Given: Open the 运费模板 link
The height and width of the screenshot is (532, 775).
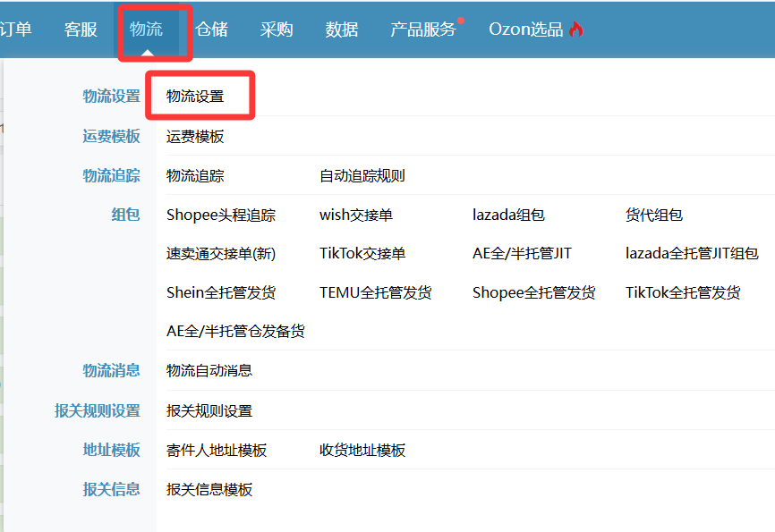Looking at the screenshot, I should tap(195, 137).
